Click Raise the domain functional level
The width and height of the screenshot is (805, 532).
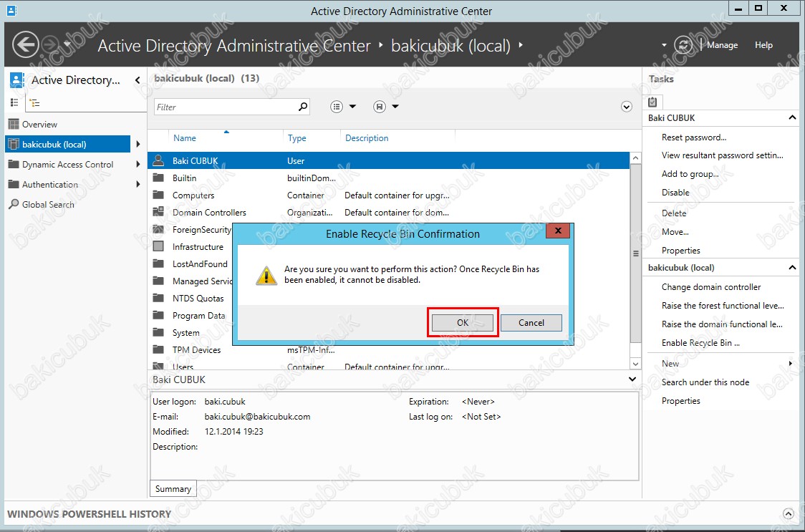click(722, 324)
